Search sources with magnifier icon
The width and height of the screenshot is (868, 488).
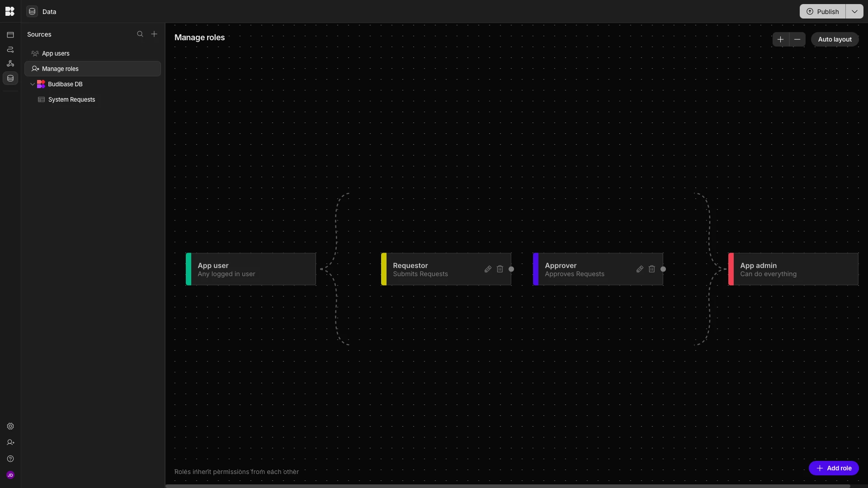140,34
